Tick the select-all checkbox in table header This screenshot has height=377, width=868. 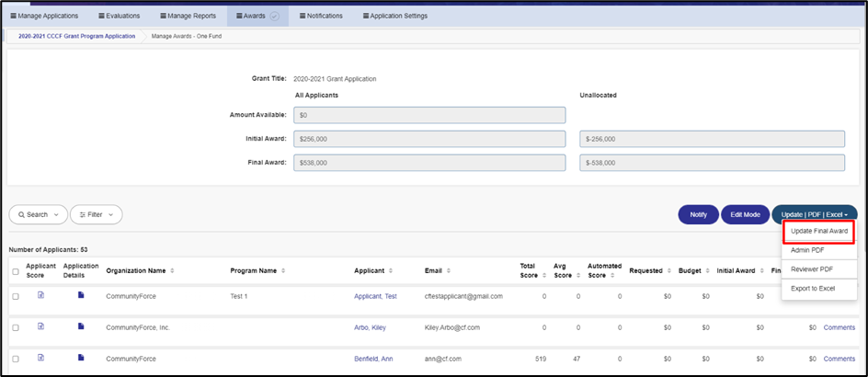(x=16, y=272)
